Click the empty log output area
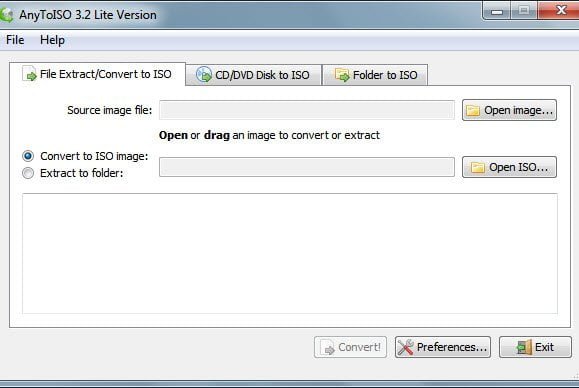Screen dimensions: 579x388 click(x=290, y=253)
